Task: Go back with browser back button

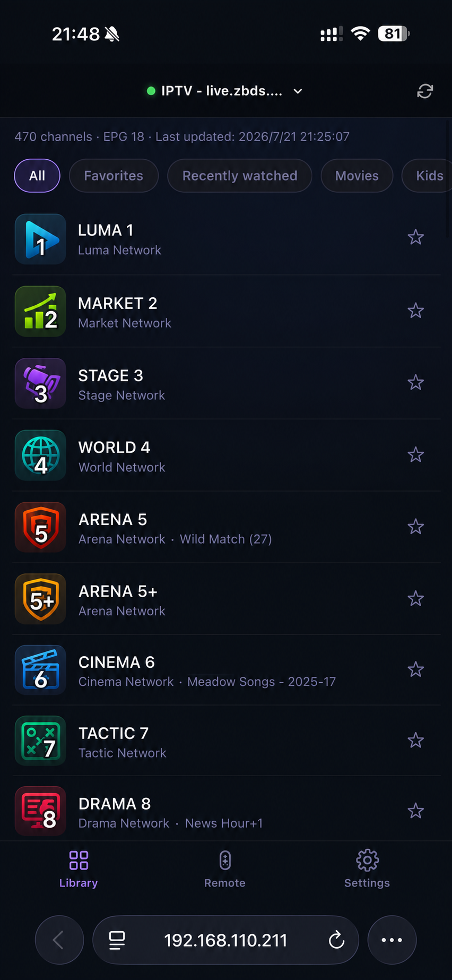Action: click(x=59, y=940)
